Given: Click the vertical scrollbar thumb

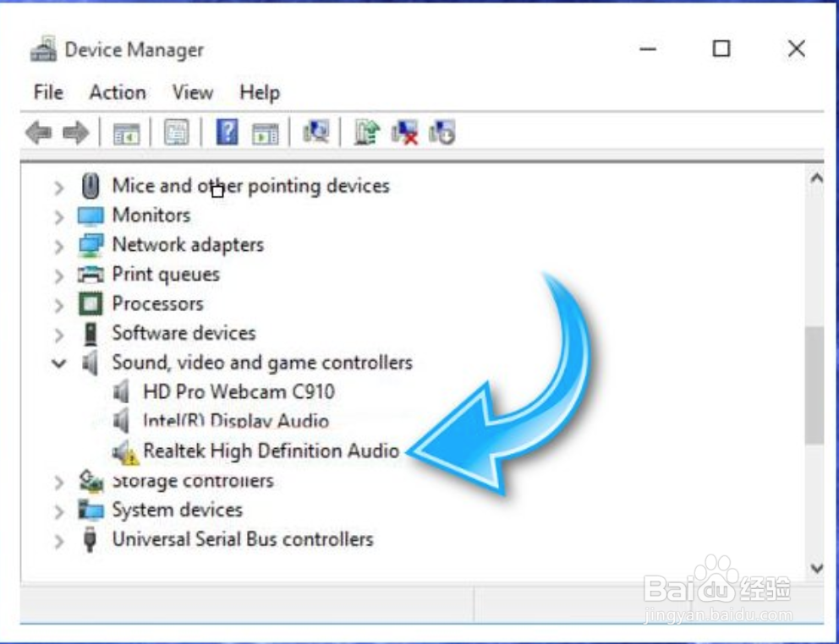Looking at the screenshot, I should pyautogui.click(x=815, y=385).
